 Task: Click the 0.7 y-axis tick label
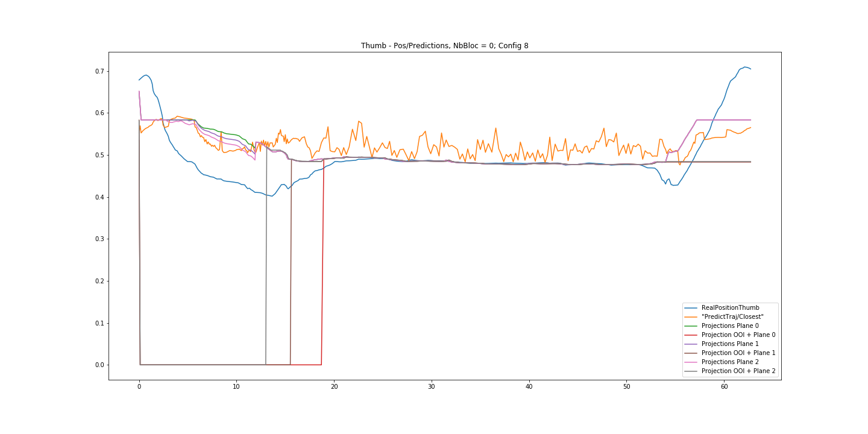pos(99,71)
